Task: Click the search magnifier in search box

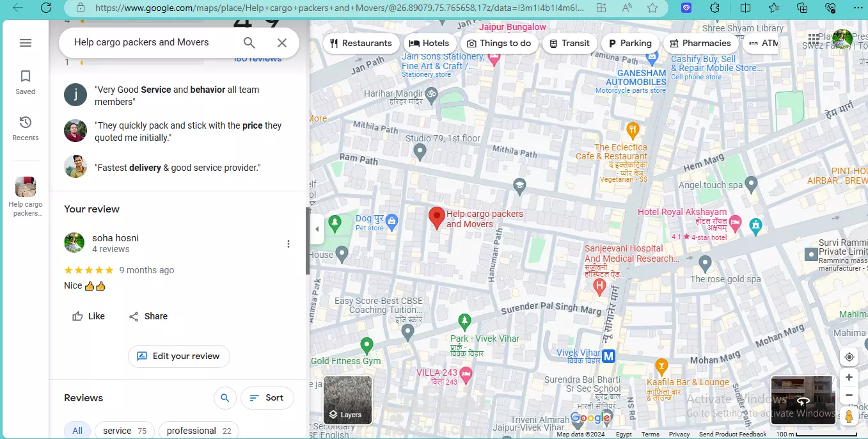Action: (x=249, y=43)
